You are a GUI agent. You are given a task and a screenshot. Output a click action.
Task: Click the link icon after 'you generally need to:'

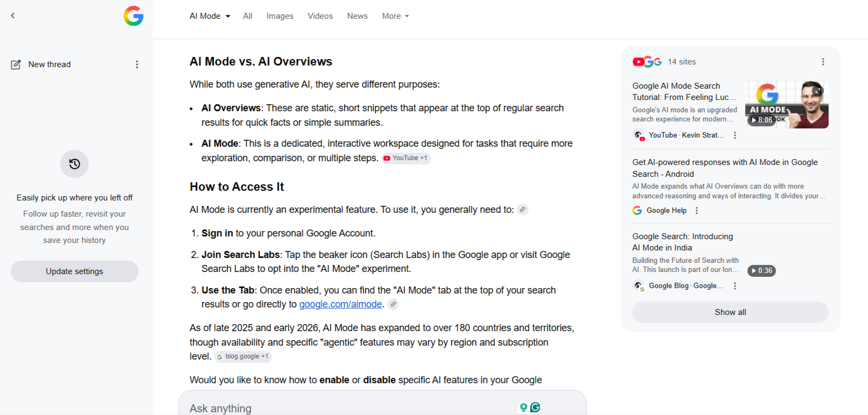coord(523,210)
